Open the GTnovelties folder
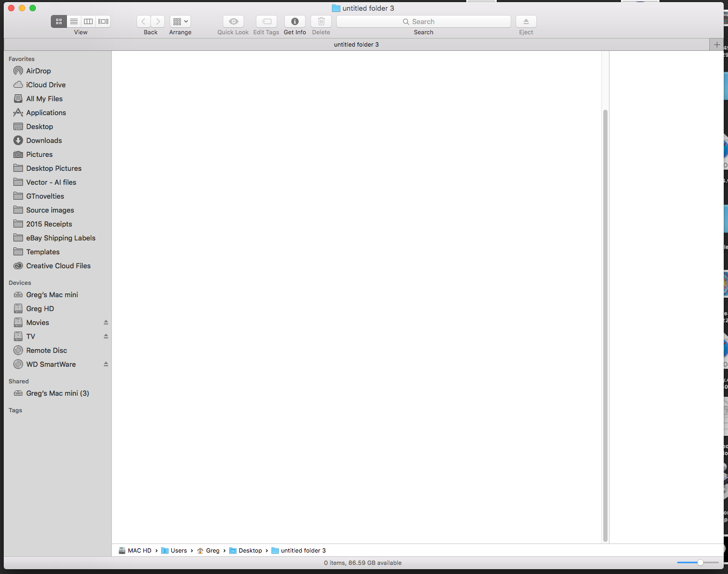This screenshot has height=574, width=728. [45, 196]
